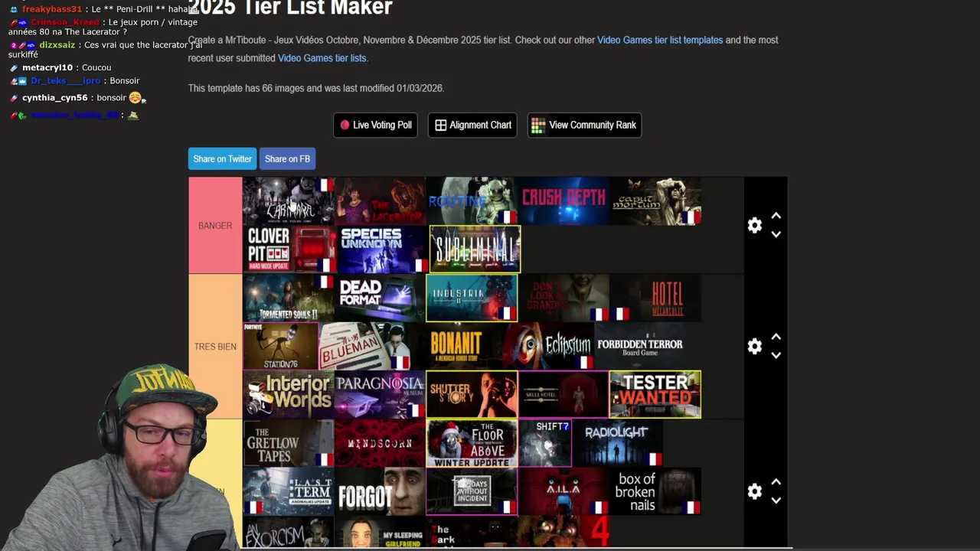This screenshot has width=980, height=551.
Task: Open settings gear for BANGER tier
Action: pos(755,225)
